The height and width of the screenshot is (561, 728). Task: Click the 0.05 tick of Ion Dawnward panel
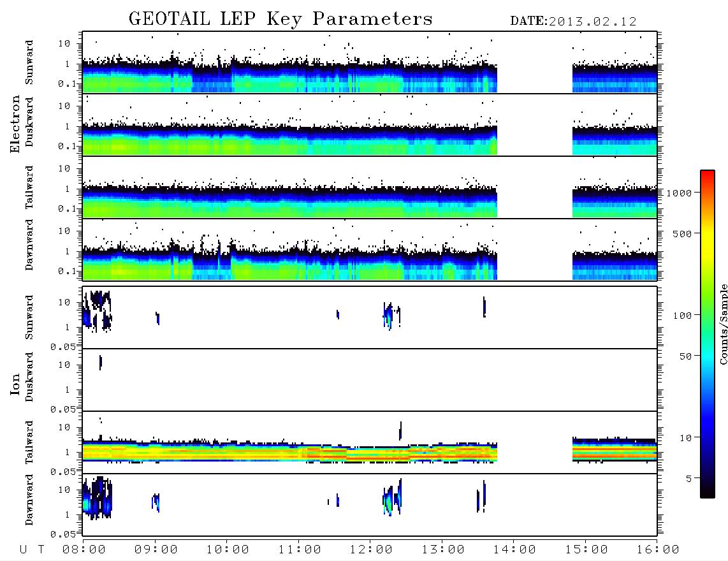(x=63, y=534)
